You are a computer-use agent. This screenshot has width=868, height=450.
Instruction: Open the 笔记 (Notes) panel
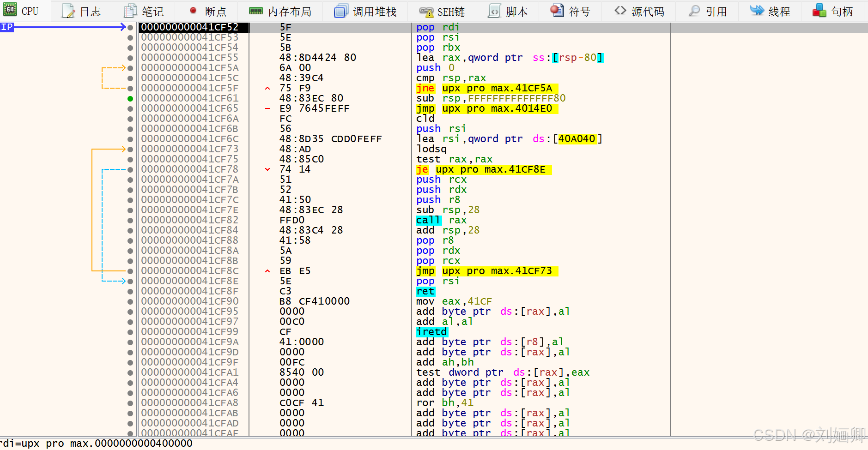click(146, 11)
